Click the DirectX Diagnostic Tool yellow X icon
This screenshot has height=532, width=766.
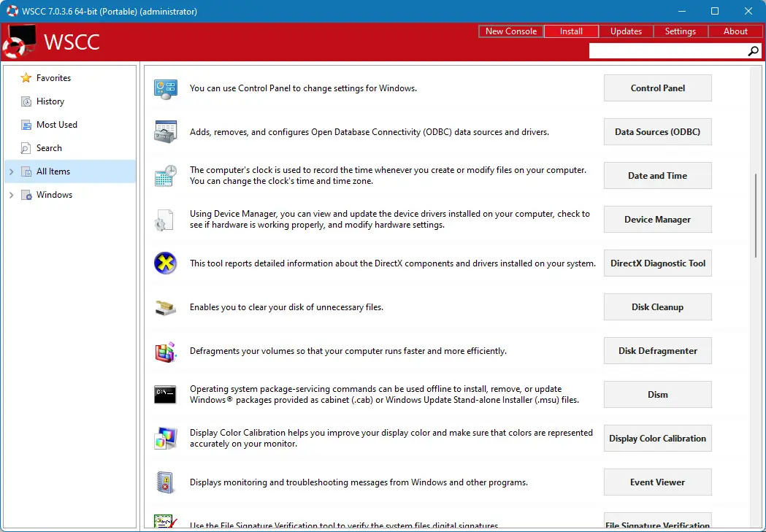pyautogui.click(x=165, y=263)
